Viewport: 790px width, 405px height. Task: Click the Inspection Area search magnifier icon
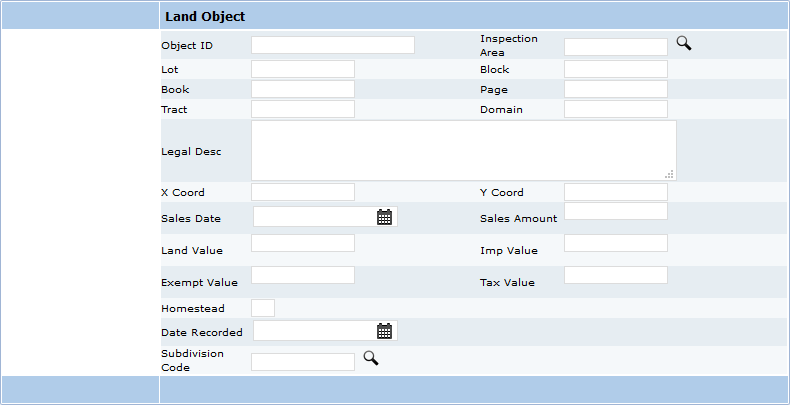684,43
